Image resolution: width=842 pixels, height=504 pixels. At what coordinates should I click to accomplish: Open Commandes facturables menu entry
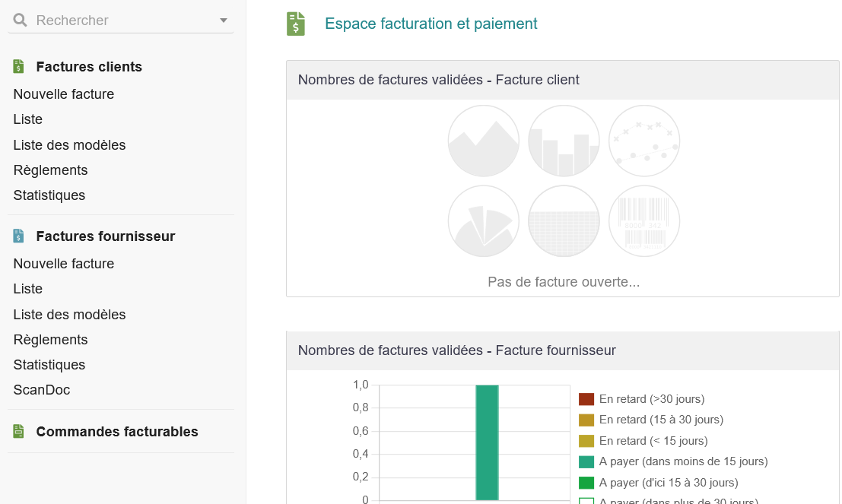coord(117,432)
